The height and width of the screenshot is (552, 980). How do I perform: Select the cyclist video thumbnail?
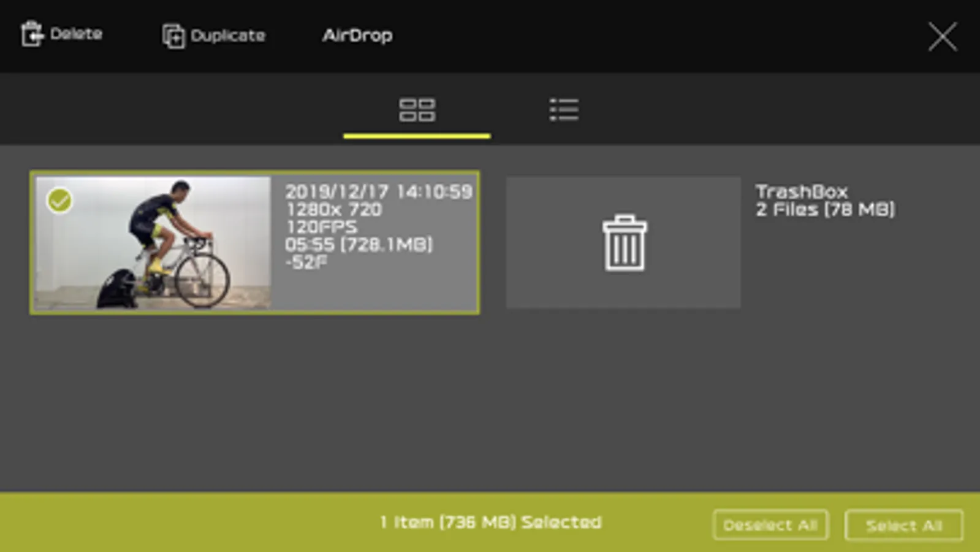click(153, 243)
